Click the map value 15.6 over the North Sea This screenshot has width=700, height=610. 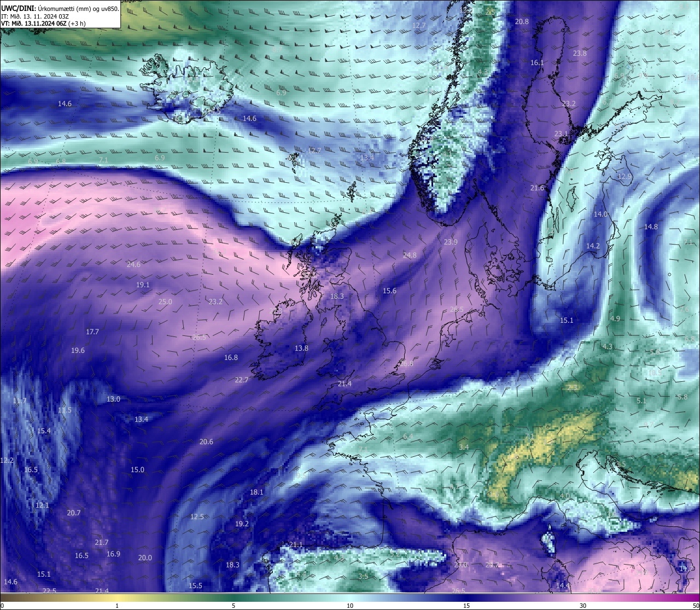[389, 291]
